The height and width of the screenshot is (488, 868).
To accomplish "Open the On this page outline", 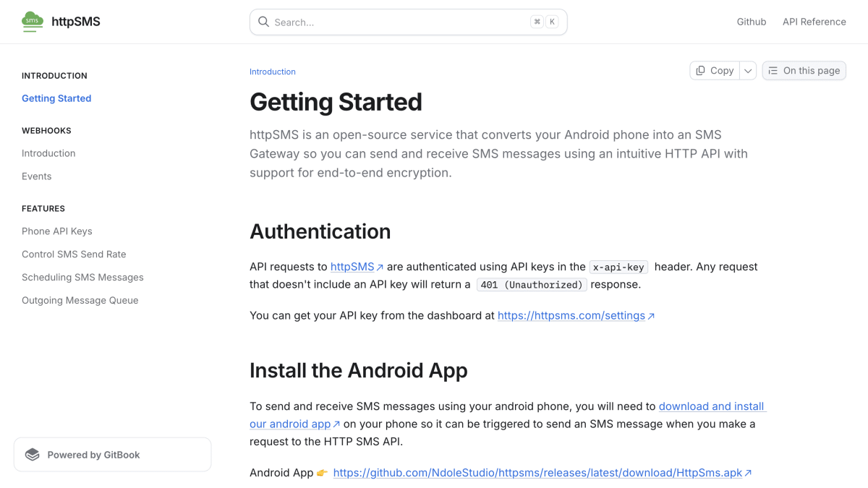I will click(804, 70).
